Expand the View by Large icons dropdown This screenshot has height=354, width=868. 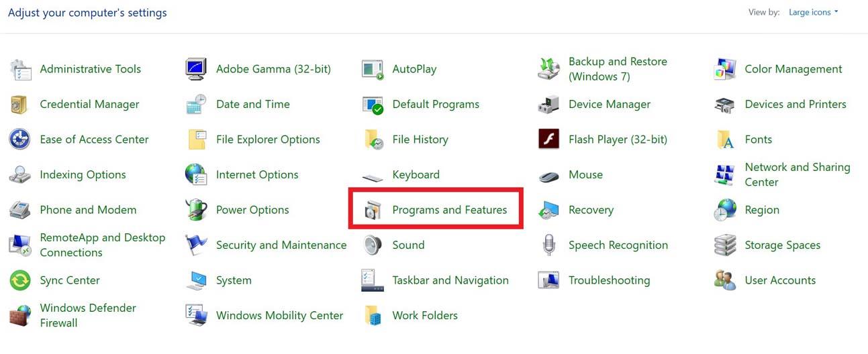[x=814, y=12]
